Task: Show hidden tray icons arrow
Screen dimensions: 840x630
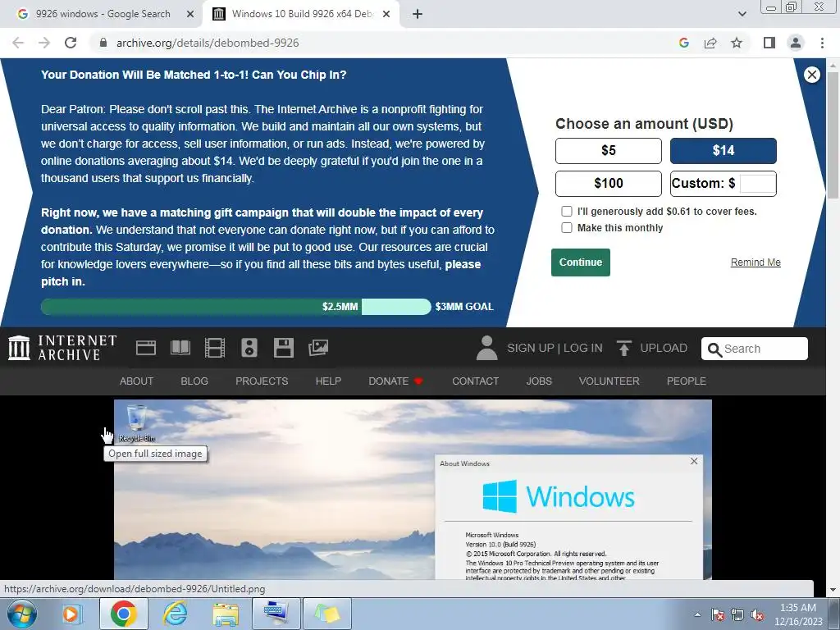Action: point(697,614)
